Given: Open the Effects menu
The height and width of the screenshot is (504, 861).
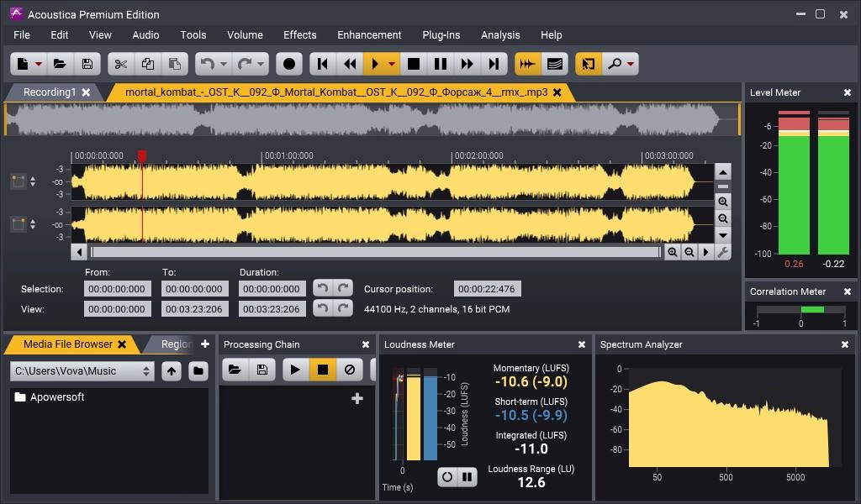Looking at the screenshot, I should (x=300, y=35).
